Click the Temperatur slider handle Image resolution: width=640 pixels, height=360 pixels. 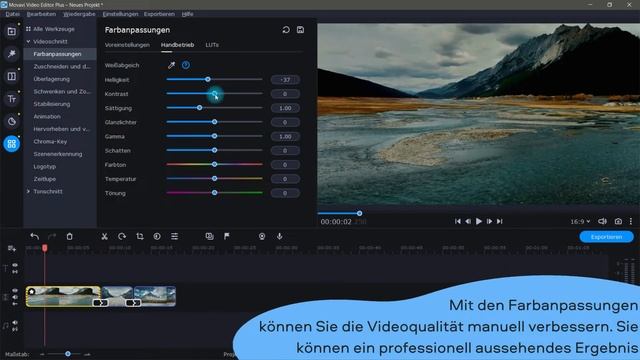click(x=214, y=178)
